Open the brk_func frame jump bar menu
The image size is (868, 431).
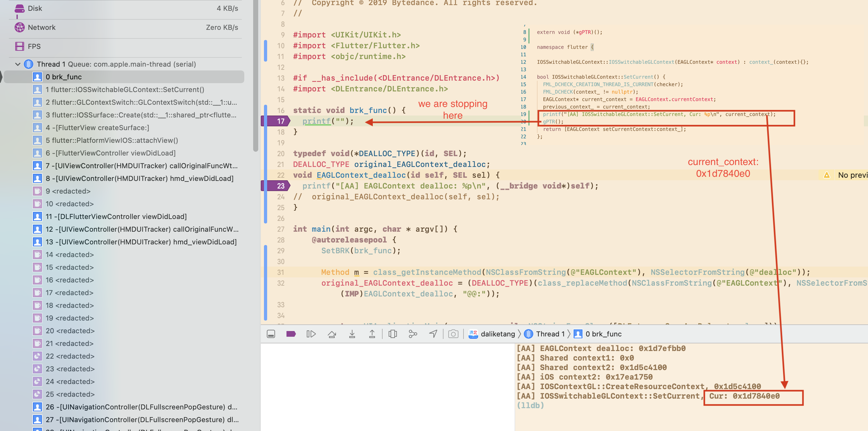pyautogui.click(x=603, y=334)
